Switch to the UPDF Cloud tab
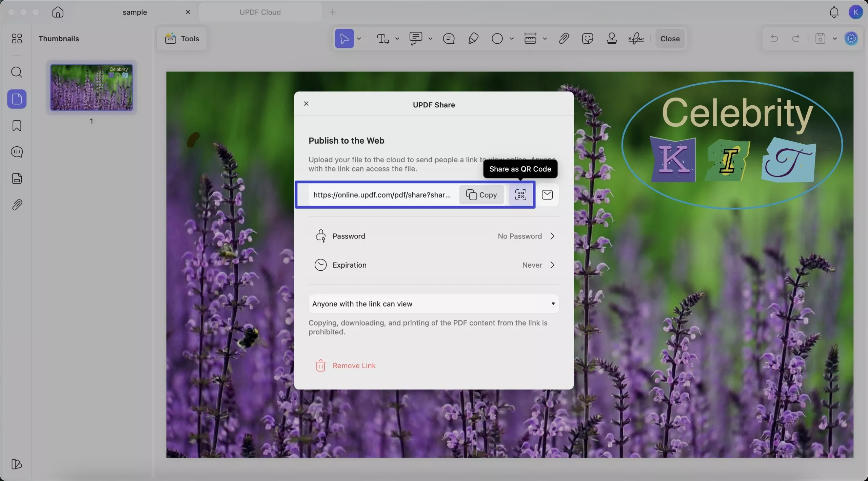 click(260, 12)
